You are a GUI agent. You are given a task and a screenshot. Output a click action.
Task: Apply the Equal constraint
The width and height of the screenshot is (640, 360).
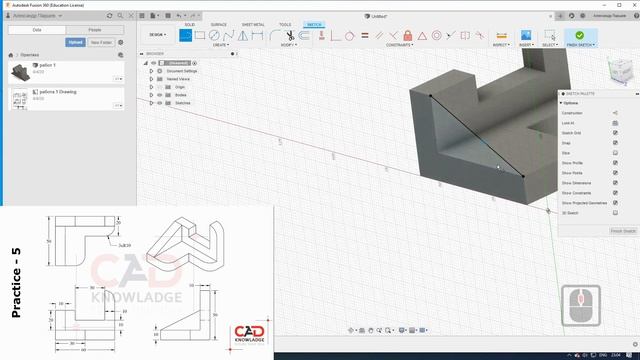(x=364, y=36)
